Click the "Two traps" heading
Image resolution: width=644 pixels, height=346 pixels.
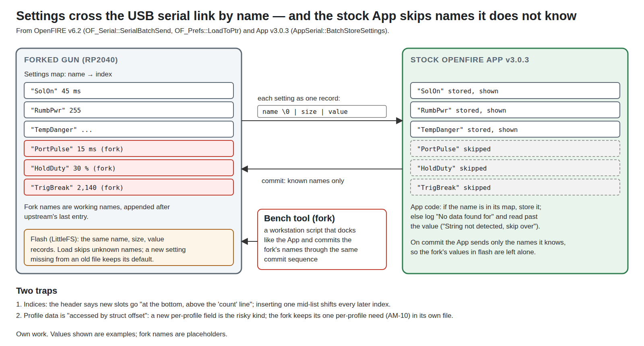37,291
